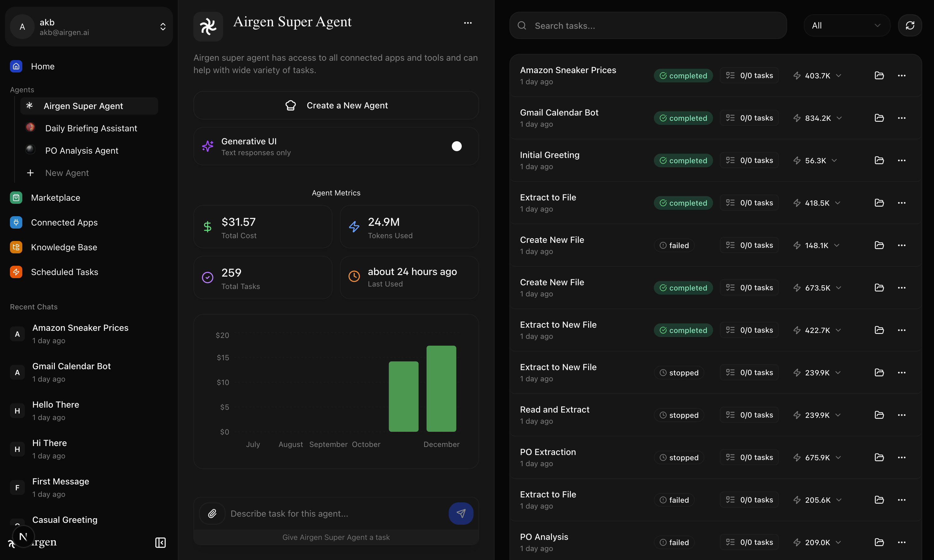The width and height of the screenshot is (934, 560).
Task: Open the All filter dropdown
Action: click(x=846, y=25)
